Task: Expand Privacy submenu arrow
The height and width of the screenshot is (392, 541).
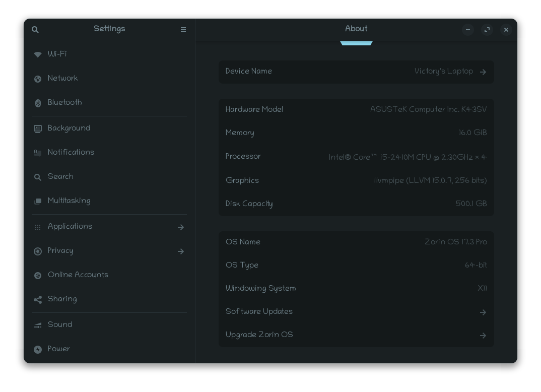Action: [180, 251]
